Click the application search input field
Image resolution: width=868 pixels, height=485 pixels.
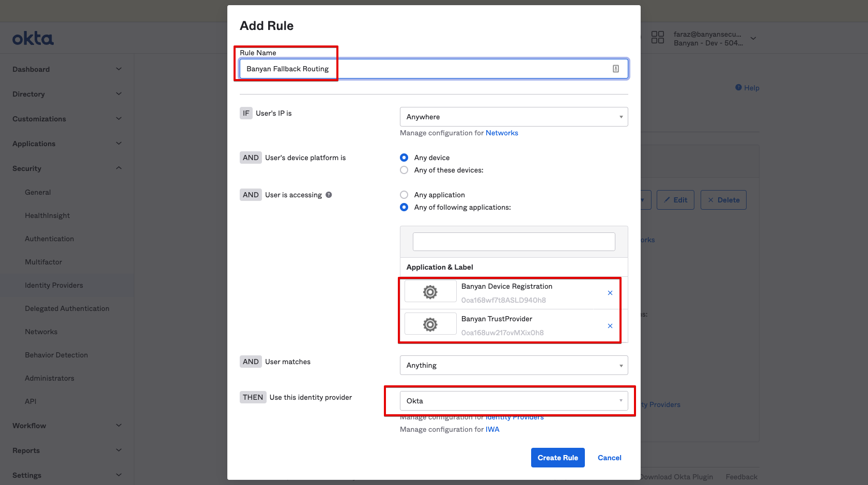[514, 242]
